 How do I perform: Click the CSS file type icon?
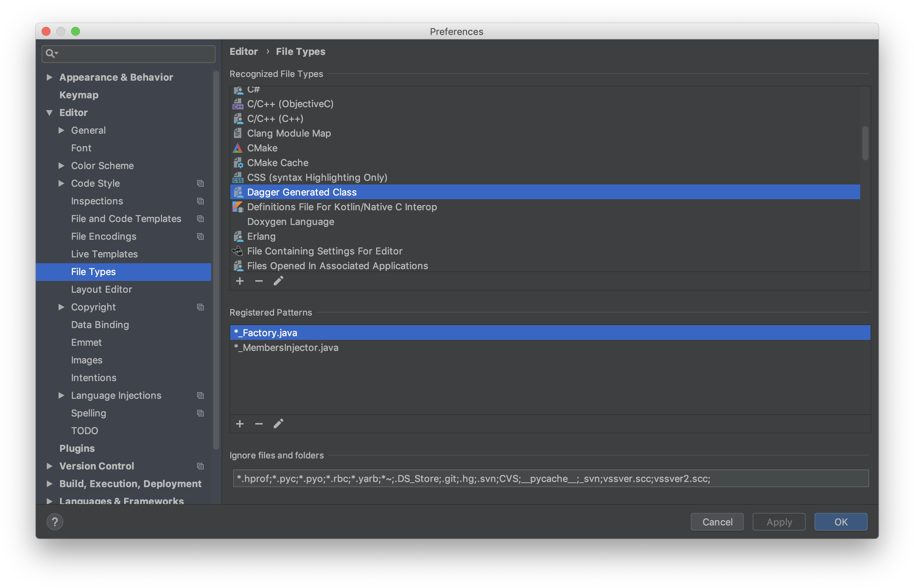tap(238, 177)
